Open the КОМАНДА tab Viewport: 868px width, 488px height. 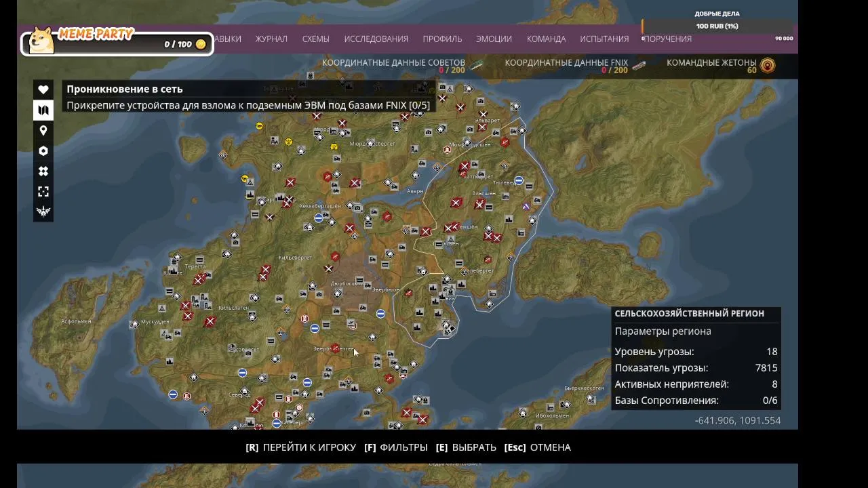click(x=546, y=39)
